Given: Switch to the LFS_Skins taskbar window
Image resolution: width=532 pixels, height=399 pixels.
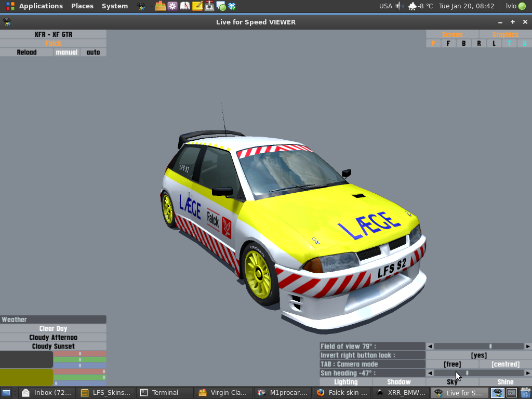Looking at the screenshot, I should point(105,393).
